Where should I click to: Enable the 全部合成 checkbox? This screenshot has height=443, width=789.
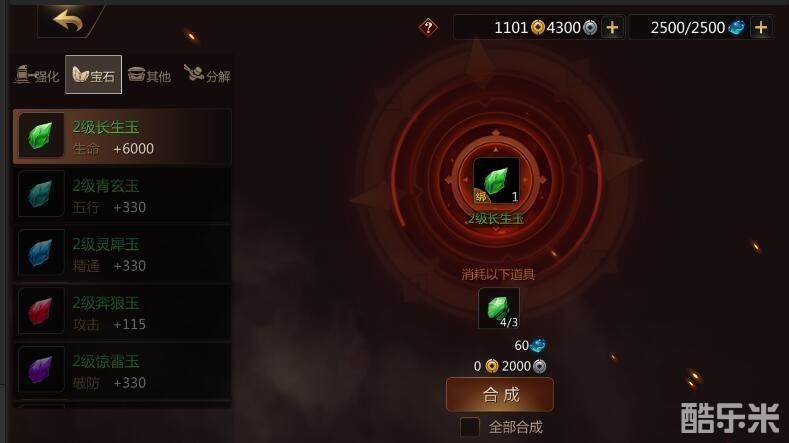point(469,427)
